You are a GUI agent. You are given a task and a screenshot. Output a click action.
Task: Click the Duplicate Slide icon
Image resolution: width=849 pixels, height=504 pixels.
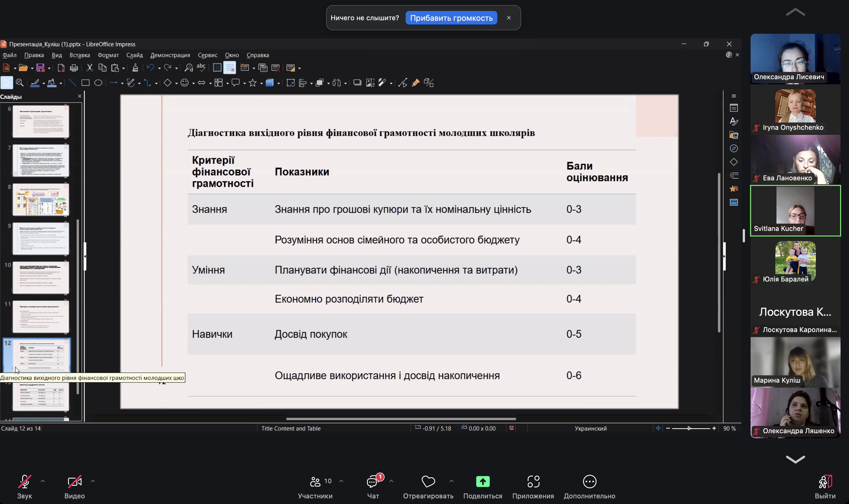[263, 68]
